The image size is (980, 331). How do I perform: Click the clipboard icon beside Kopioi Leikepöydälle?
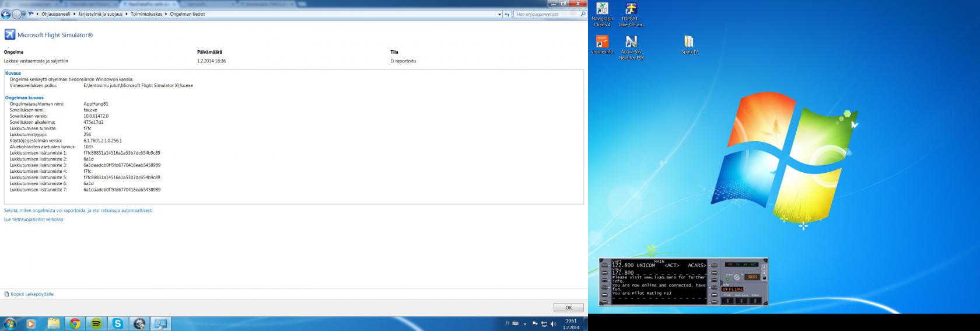click(6, 294)
